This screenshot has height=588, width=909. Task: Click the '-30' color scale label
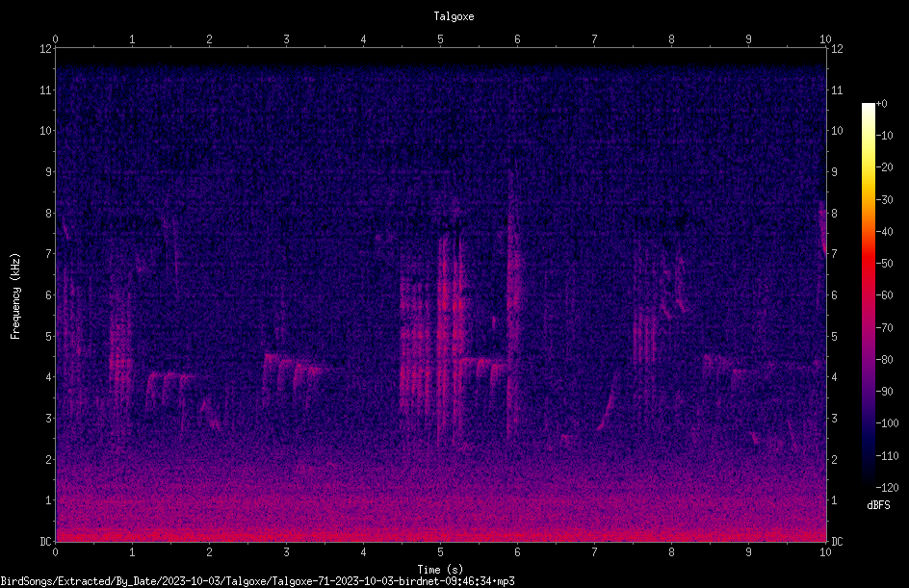pyautogui.click(x=884, y=200)
